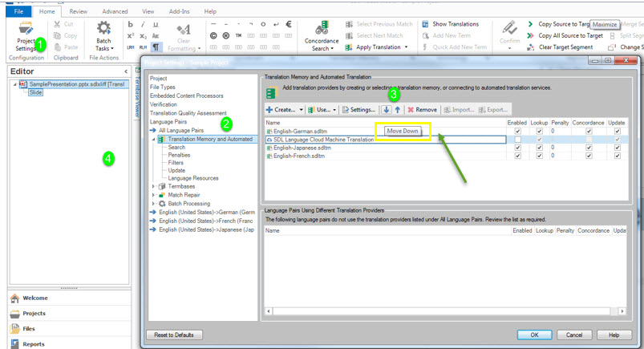Enable SDL Language Cloud Machine Translation checkbox
The width and height of the screenshot is (644, 349).
coord(517,140)
